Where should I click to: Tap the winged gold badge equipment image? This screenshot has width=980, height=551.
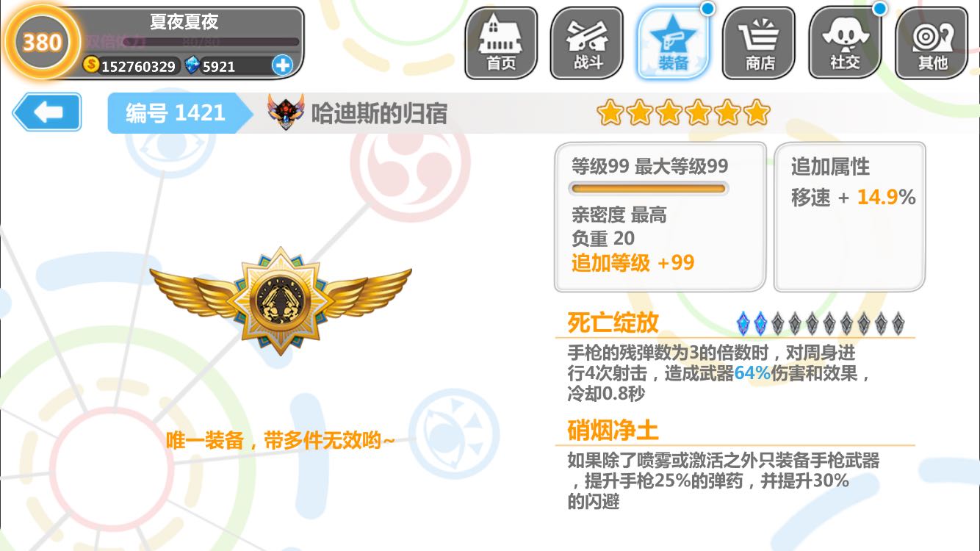tap(280, 300)
